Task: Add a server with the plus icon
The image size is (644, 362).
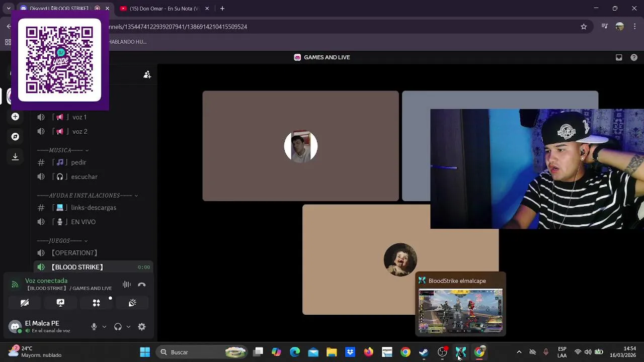Action: coord(15,117)
